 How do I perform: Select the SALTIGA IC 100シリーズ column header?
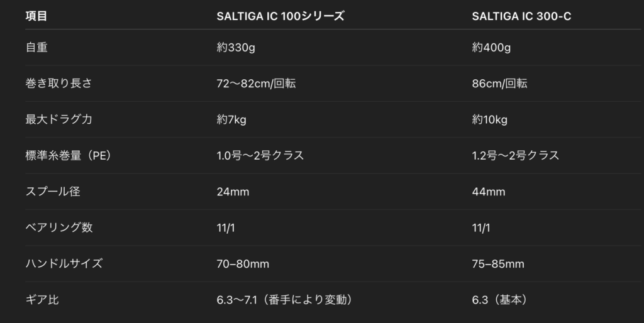tap(280, 16)
